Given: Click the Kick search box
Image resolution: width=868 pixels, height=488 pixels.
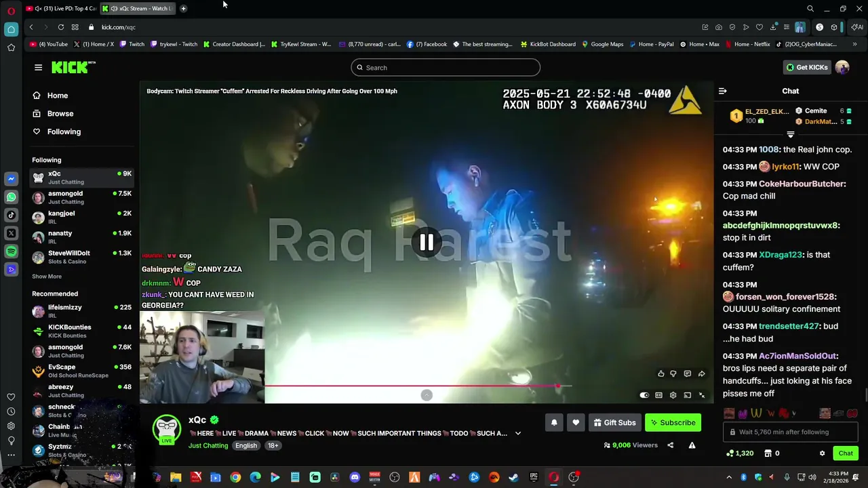Looking at the screenshot, I should click(446, 67).
